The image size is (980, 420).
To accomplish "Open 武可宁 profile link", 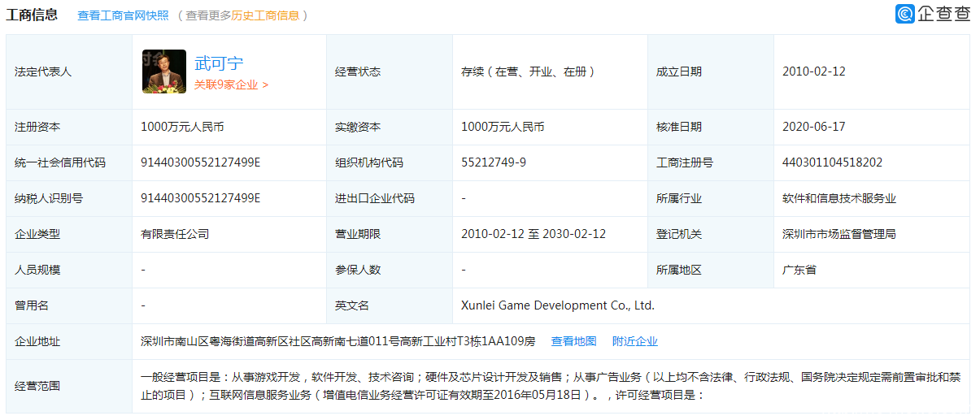I will 219,63.
